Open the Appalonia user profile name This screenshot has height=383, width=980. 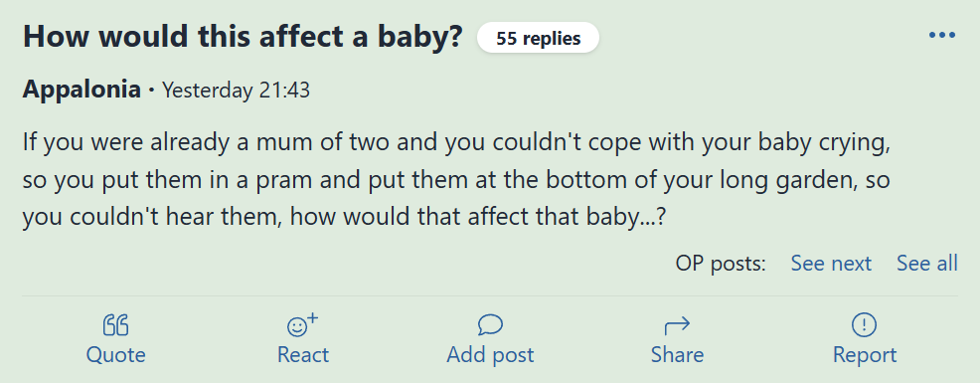tap(82, 91)
